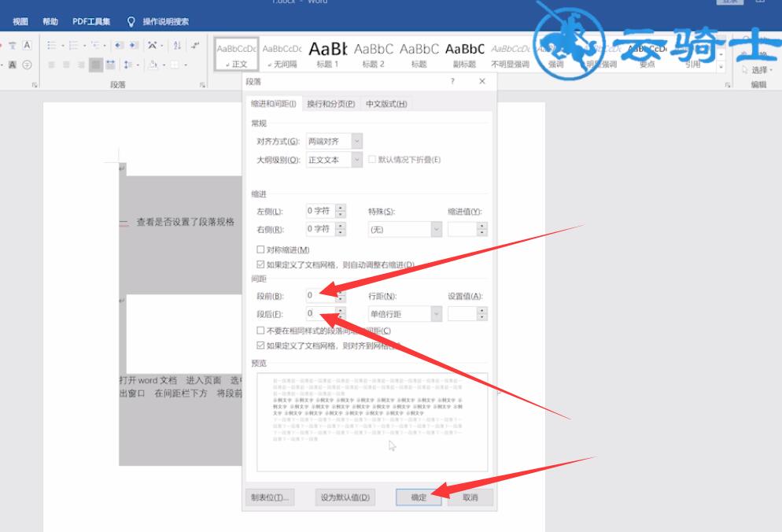The height and width of the screenshot is (532, 782).
Task: Toggle show/hide paragraph marks icon
Action: [195, 46]
